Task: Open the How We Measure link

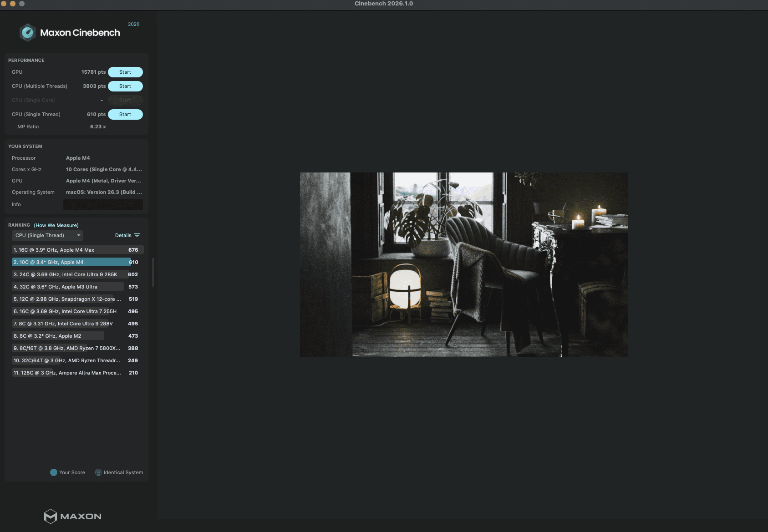Action: [56, 225]
